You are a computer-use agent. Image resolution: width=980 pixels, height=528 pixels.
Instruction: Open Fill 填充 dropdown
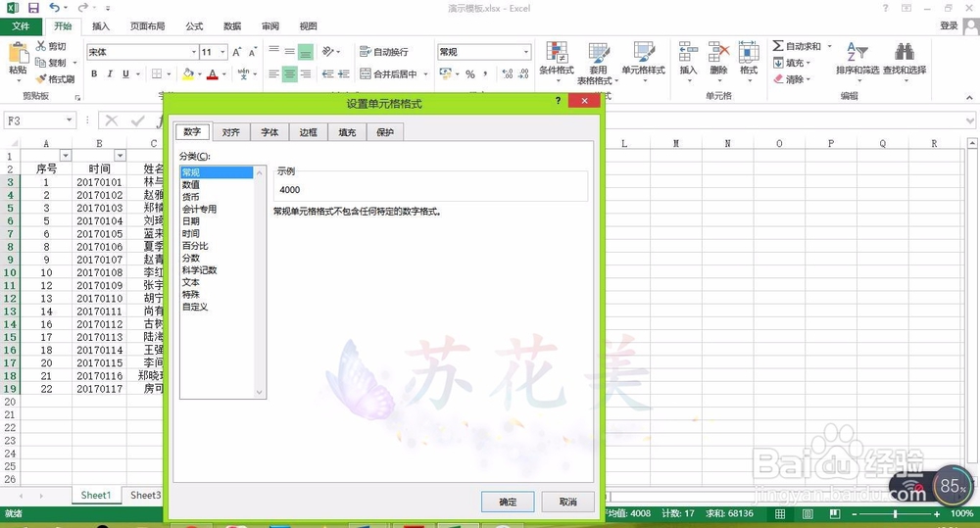click(x=791, y=63)
